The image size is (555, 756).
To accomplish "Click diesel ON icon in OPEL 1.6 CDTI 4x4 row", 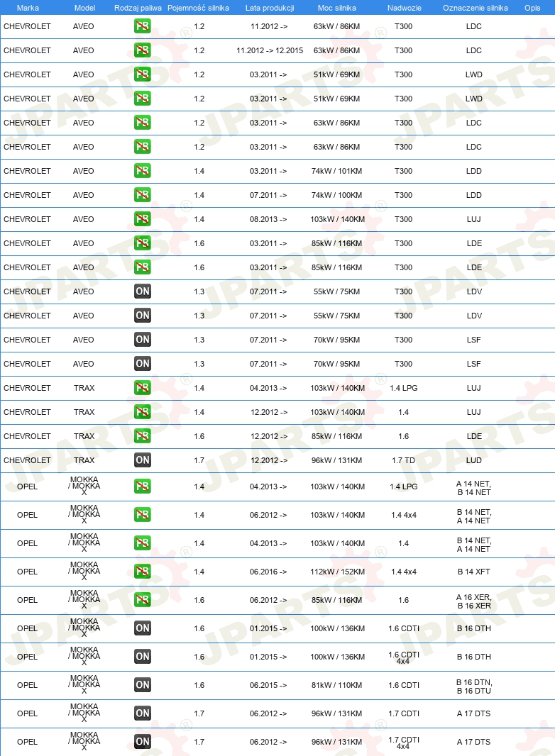I will 143,656.
